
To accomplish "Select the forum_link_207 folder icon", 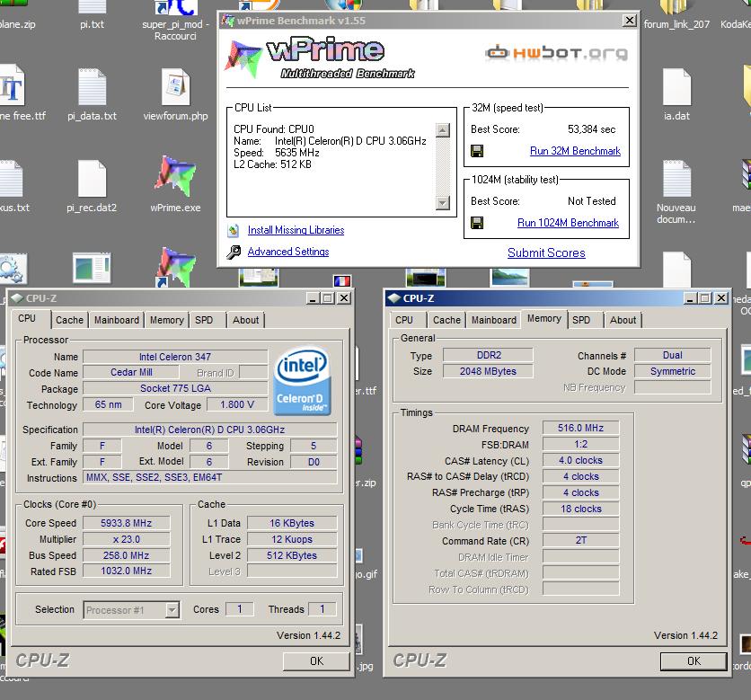I will point(676,6).
